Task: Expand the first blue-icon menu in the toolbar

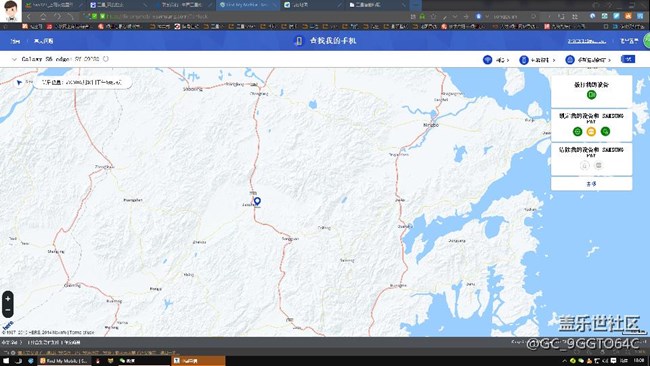Action: tap(496, 60)
